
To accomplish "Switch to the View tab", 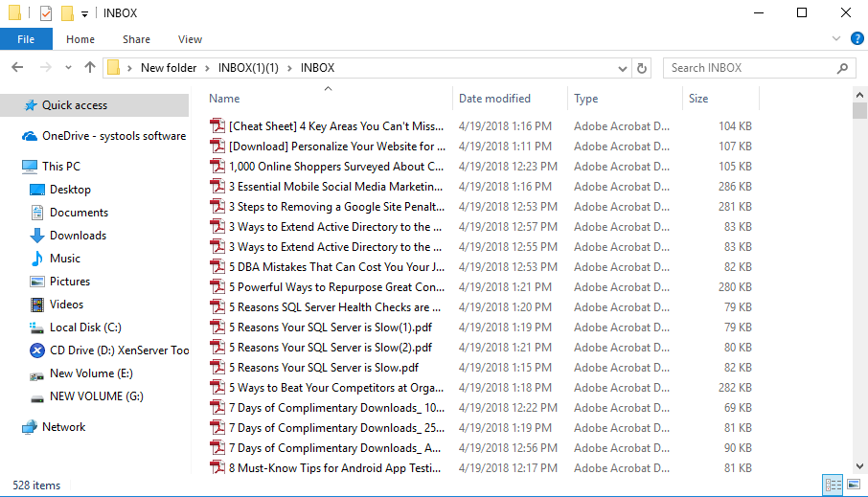I will coord(190,39).
